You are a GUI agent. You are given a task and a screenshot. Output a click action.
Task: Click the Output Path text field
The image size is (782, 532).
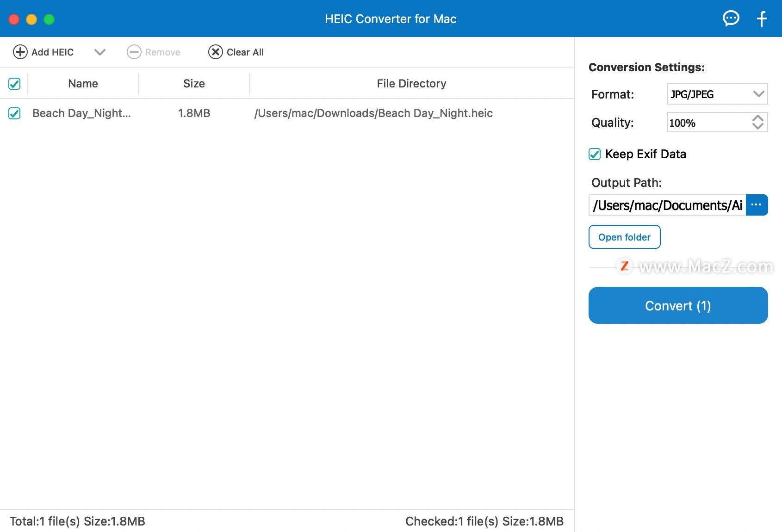coord(667,205)
